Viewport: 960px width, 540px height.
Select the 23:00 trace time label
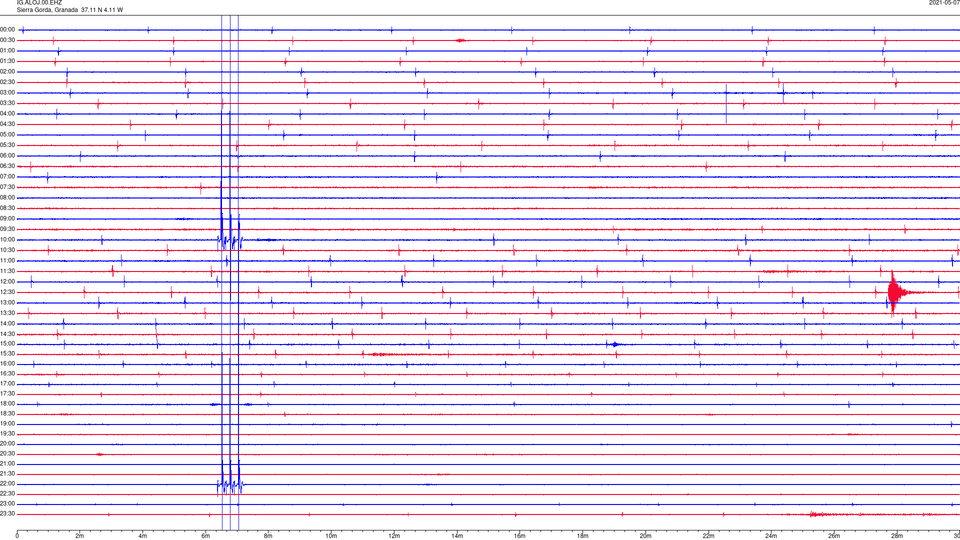[x=8, y=504]
